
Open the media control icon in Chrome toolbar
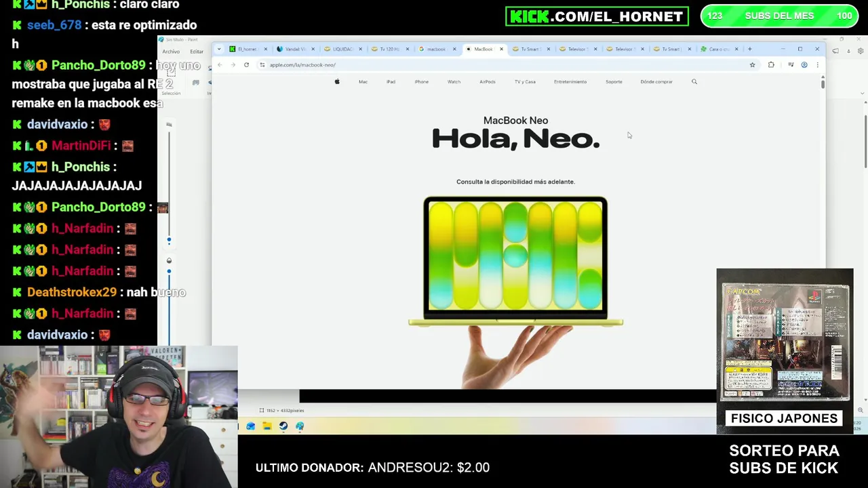coord(791,65)
